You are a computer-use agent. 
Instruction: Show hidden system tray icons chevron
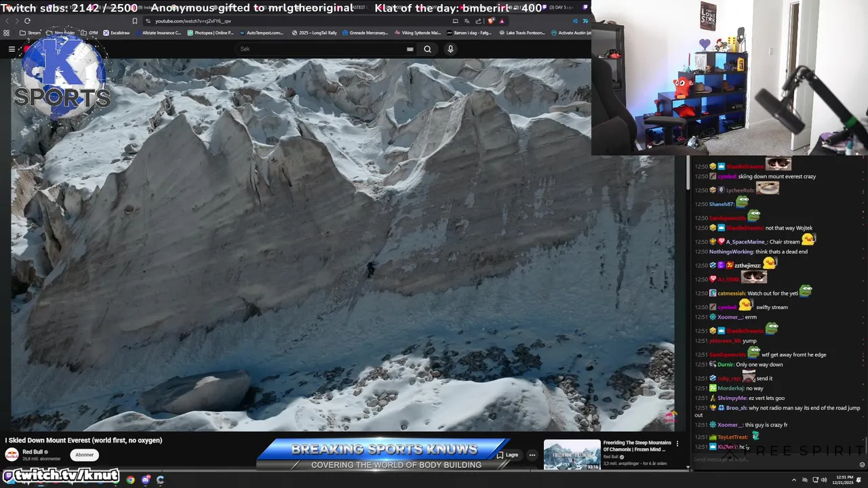[794, 480]
